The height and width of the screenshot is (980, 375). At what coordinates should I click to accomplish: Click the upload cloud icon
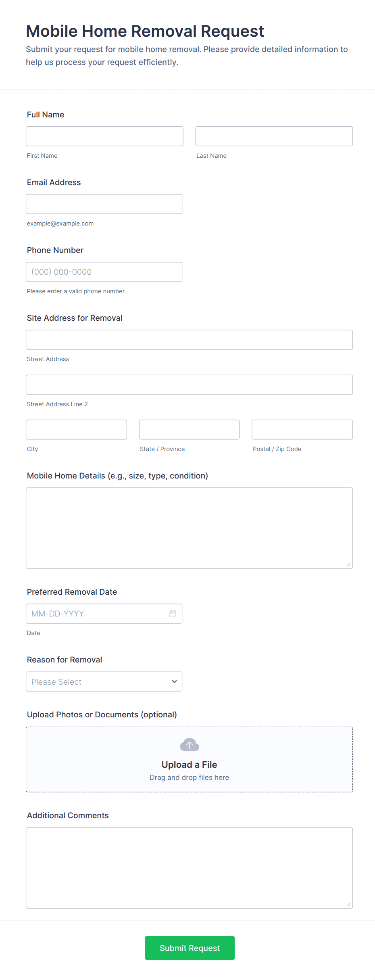pos(189,744)
